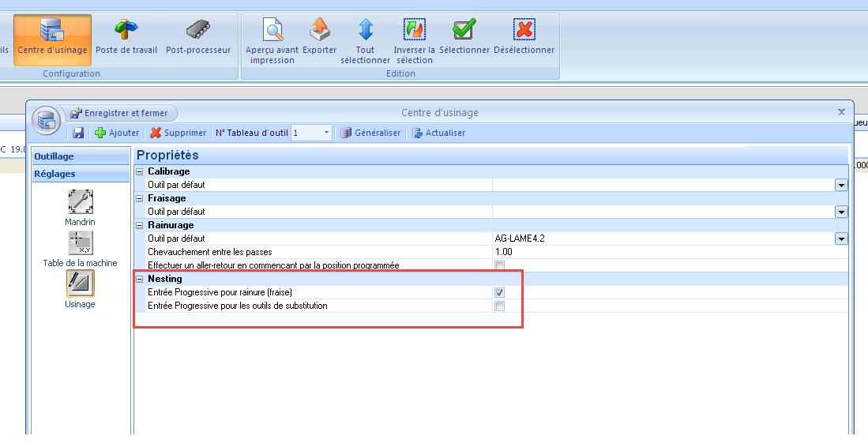The width and height of the screenshot is (868, 447).
Task: Collapse the Nesting section
Action: (x=141, y=279)
